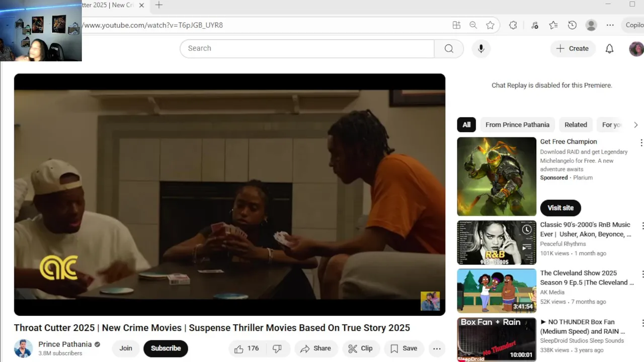Open options for Box Fan video
Viewport: 644px width, 362px height.
(x=642, y=323)
